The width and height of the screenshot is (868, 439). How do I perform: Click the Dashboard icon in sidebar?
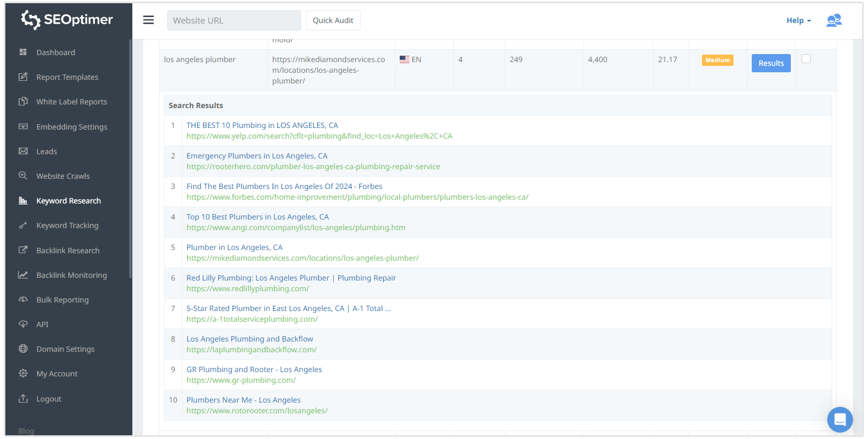pyautogui.click(x=23, y=52)
